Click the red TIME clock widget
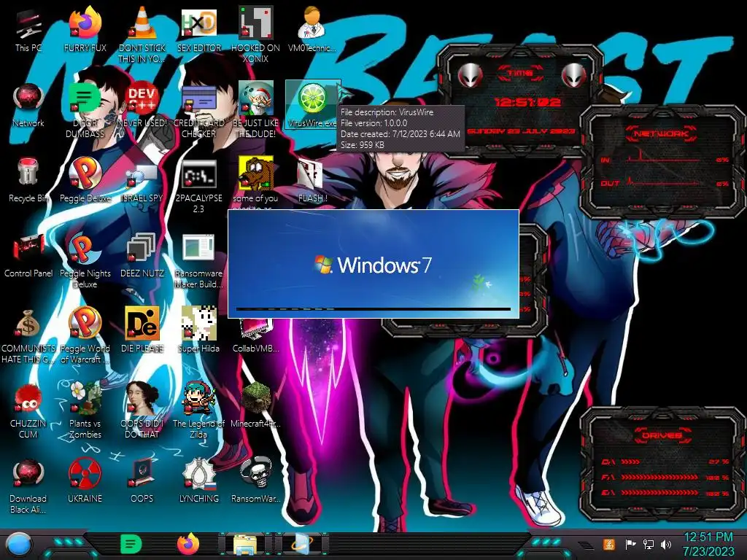747x560 pixels. (x=520, y=102)
